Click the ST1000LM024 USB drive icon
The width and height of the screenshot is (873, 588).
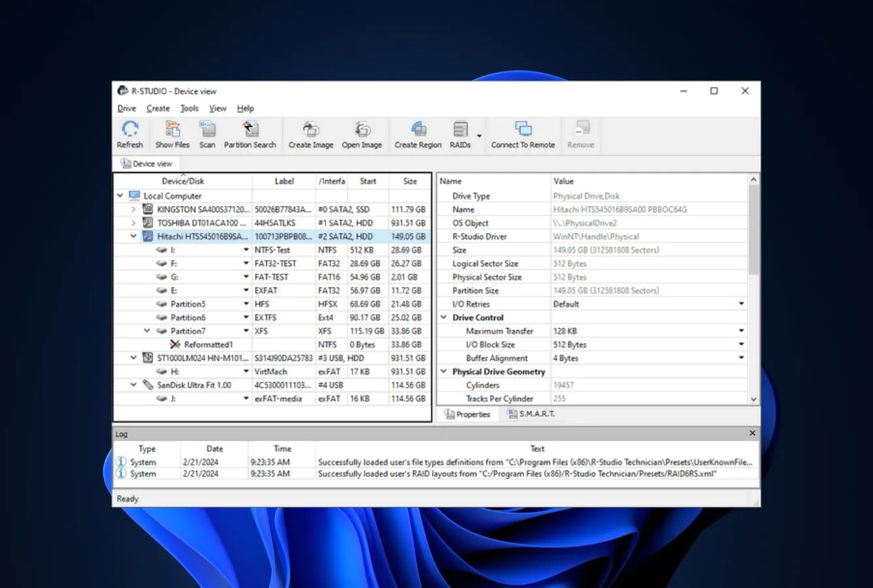[148, 358]
